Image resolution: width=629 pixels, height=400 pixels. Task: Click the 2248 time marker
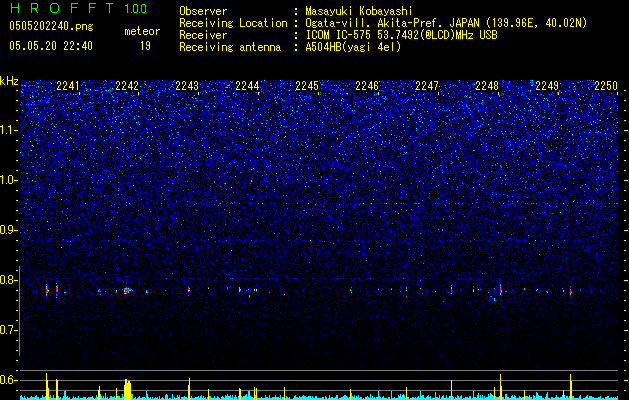pos(487,86)
